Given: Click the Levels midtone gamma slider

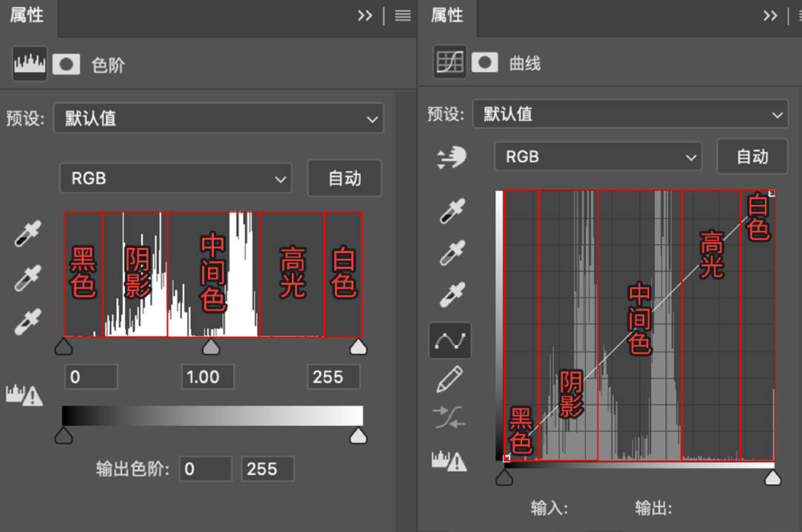Looking at the screenshot, I should 211,346.
